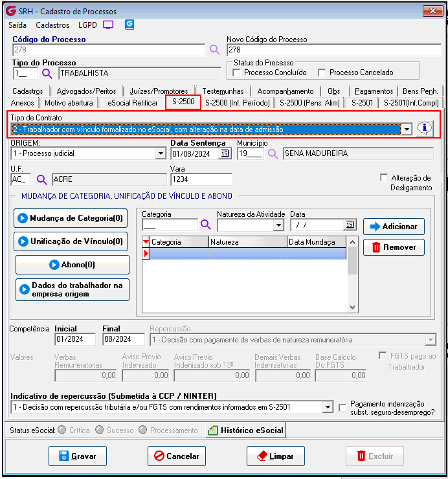Viewport: 448px width, 479px height.
Task: Open Mudança de Categoria(0) section
Action: pos(71,218)
